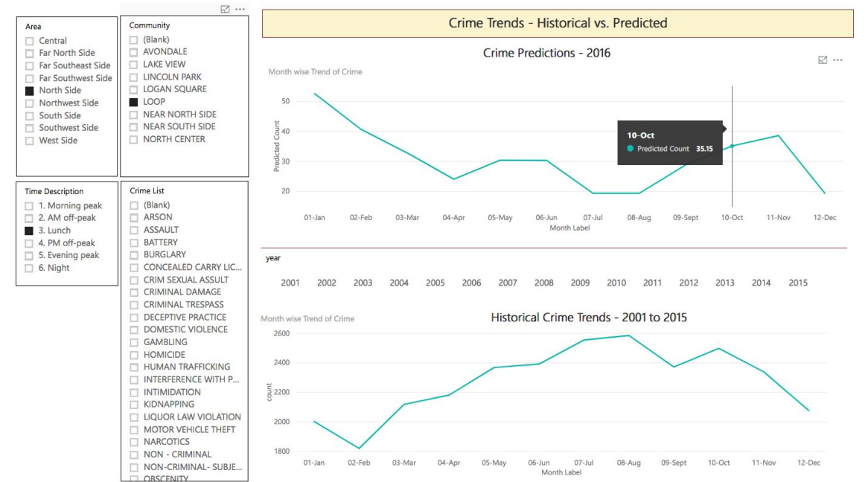The height and width of the screenshot is (482, 868).
Task: Uncheck the North Side area checkbox
Action: (30, 91)
